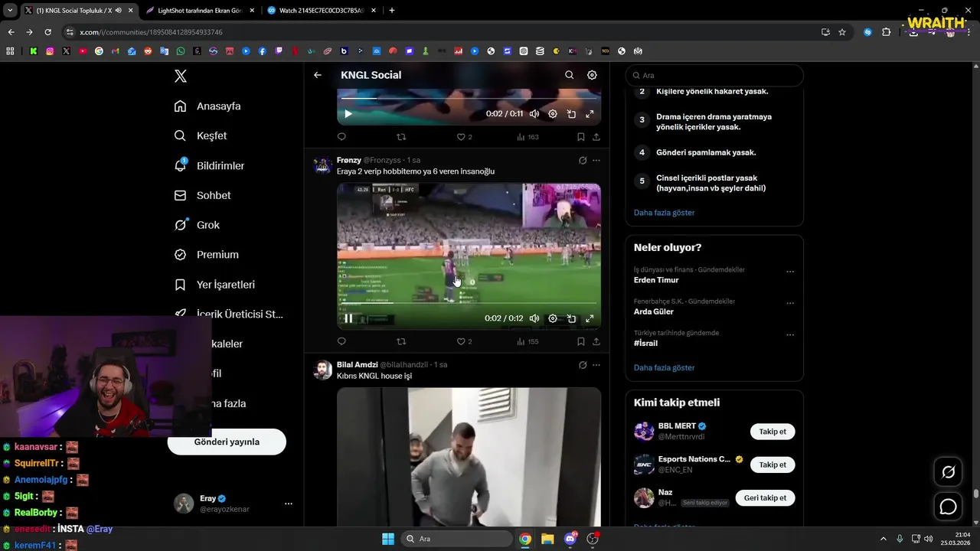Image resolution: width=980 pixels, height=551 pixels.
Task: Seek on the 0:11 video progress bar
Action: pyautogui.click(x=469, y=98)
